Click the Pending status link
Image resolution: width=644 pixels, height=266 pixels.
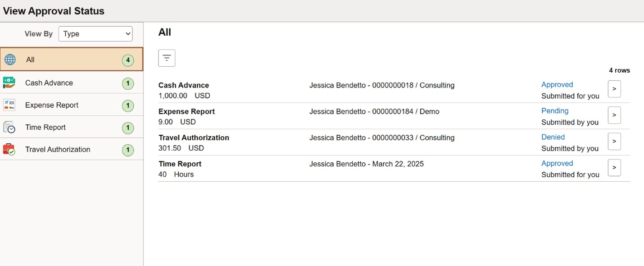[x=555, y=111]
